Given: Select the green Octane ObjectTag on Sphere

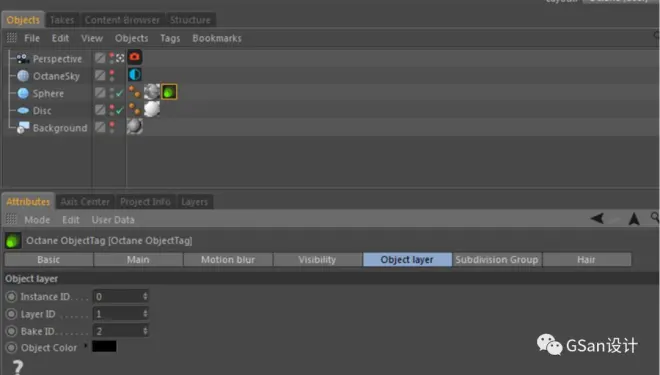Looking at the screenshot, I should coord(169,92).
